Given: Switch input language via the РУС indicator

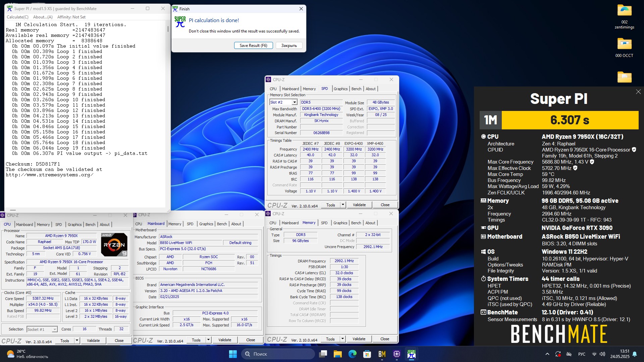Looking at the screenshot, I should coord(582,354).
